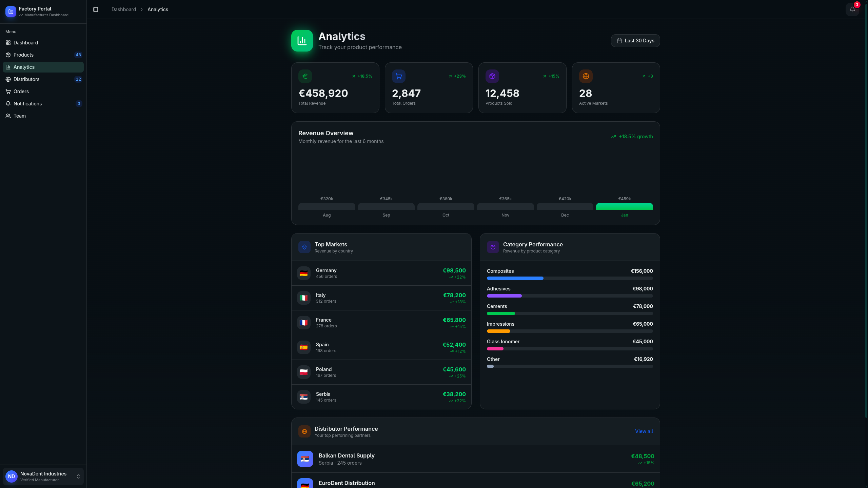Click the Category Performance box icon
Viewport: 868px width, 488px height.
point(493,247)
